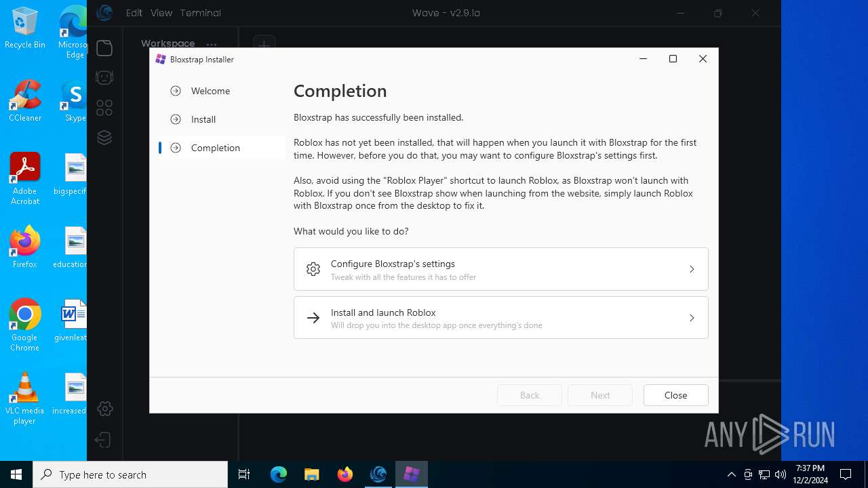Click "Bloxstrap has successfully been installed." text
This screenshot has width=868, height=488.
click(378, 117)
